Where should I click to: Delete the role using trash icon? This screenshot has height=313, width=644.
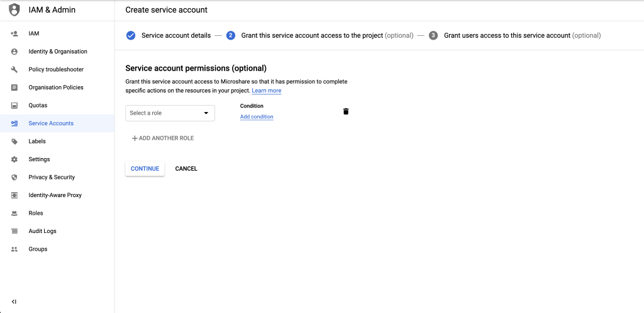click(x=346, y=111)
